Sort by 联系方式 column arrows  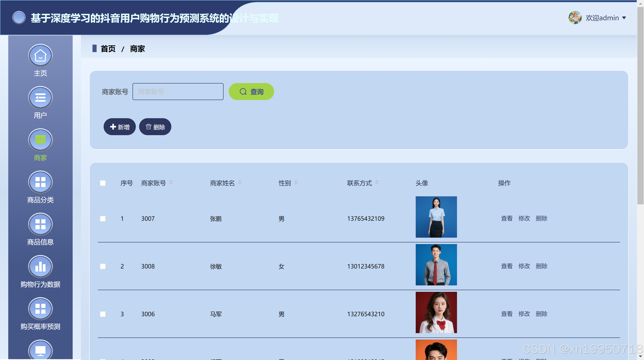[x=377, y=182]
